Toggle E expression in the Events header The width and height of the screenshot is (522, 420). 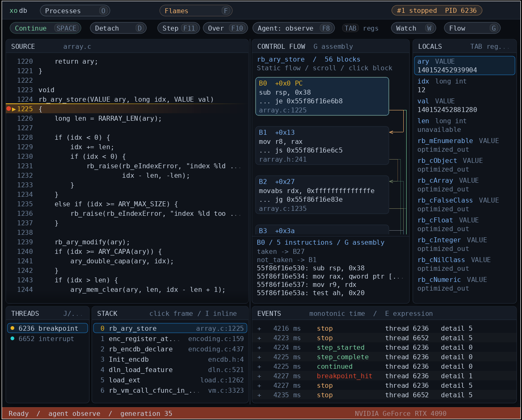[409, 313]
